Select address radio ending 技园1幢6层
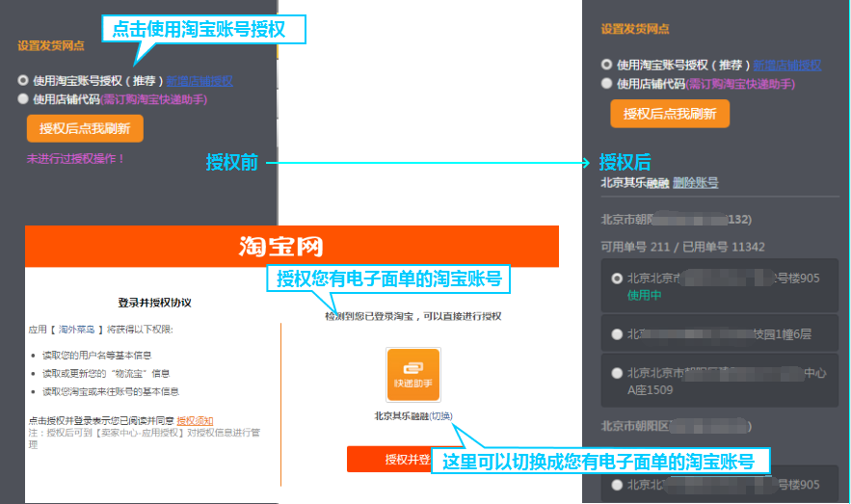Image resolution: width=851 pixels, height=504 pixels. [617, 334]
